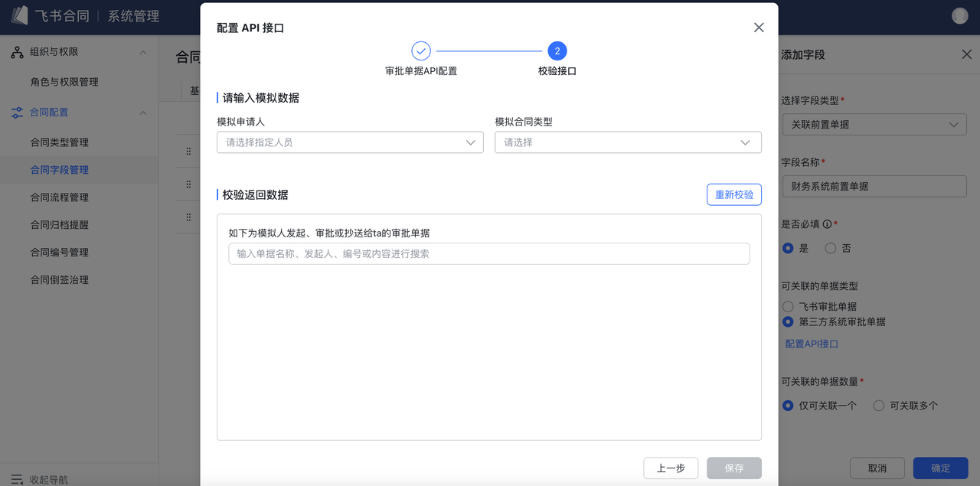This screenshot has width=980, height=486.
Task: Click the 重新校验 button
Action: click(733, 194)
